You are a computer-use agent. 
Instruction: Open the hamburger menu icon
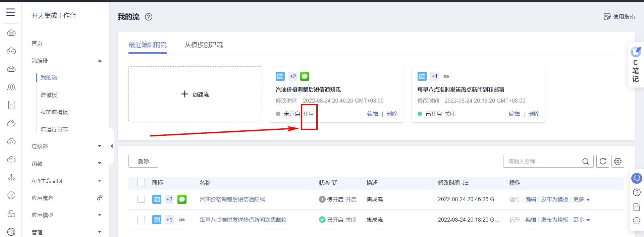tap(11, 12)
